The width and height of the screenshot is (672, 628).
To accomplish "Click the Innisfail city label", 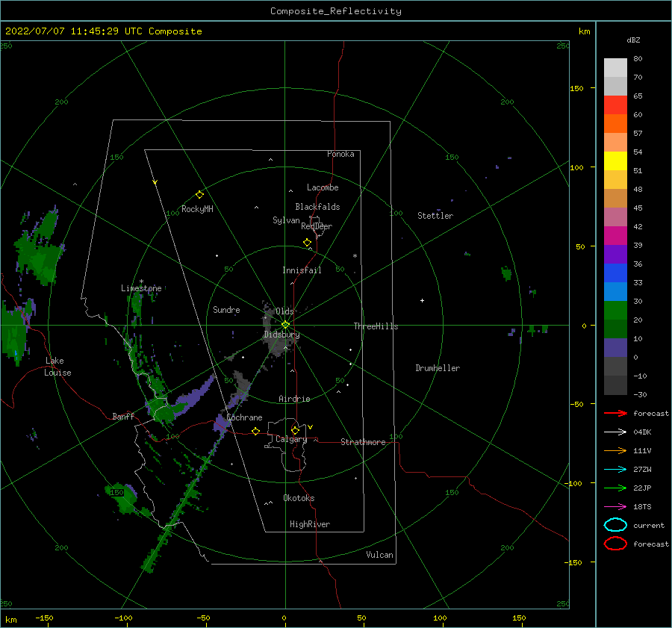I will [302, 270].
